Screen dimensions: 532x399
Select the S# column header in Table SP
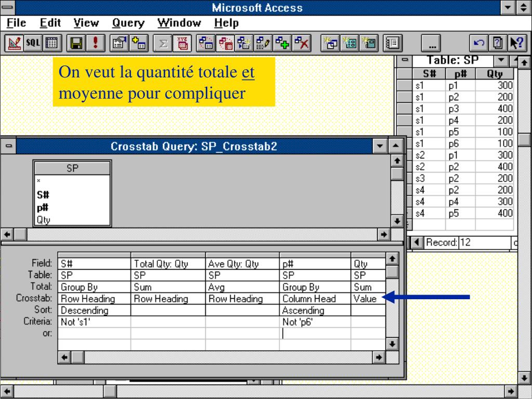point(429,74)
